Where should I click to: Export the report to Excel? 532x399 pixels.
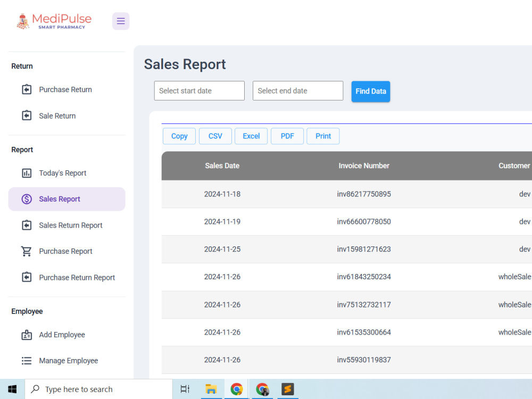(x=251, y=136)
